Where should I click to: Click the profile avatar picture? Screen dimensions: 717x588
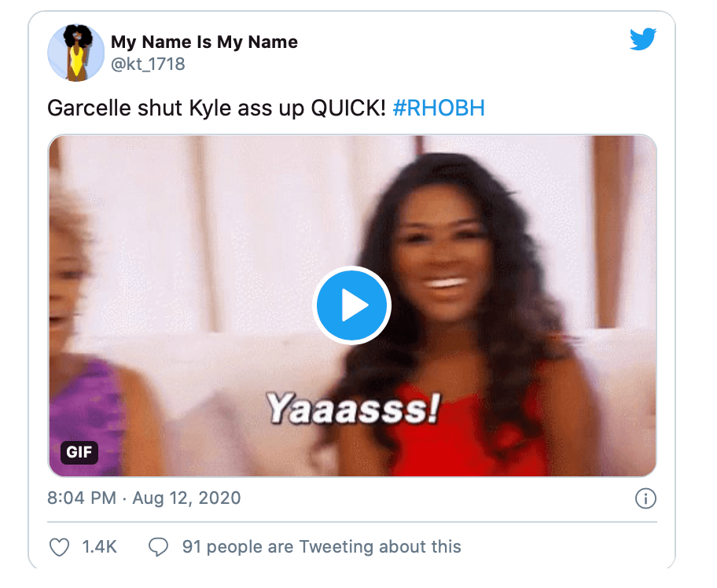click(76, 53)
